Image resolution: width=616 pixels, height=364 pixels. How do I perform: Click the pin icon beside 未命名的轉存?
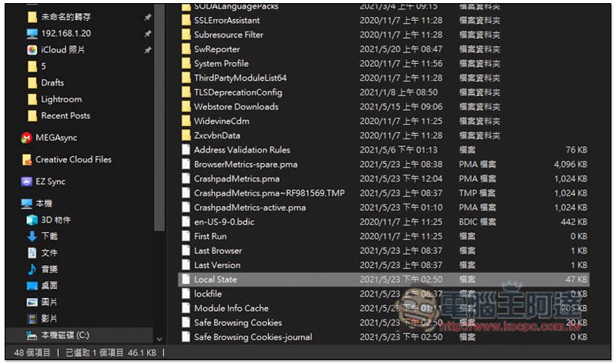click(147, 16)
